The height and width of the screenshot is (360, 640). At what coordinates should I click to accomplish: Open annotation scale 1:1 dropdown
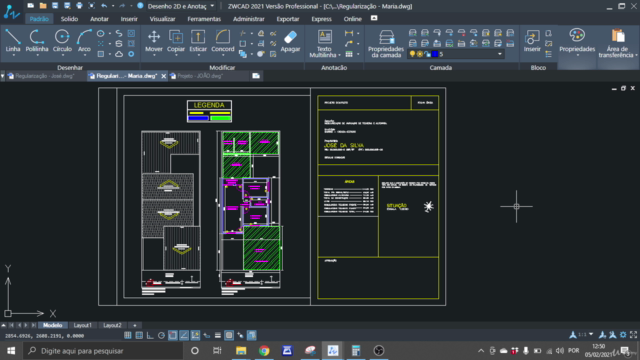pyautogui.click(x=591, y=335)
